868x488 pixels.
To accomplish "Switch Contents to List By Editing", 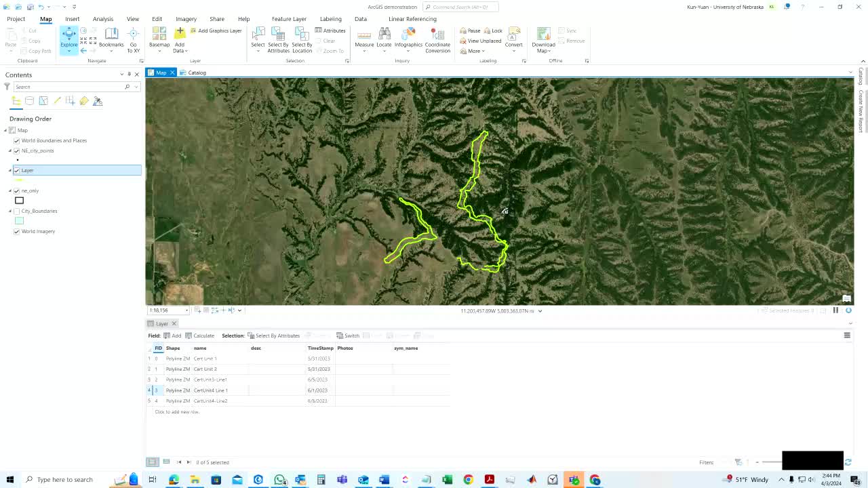I will [57, 101].
